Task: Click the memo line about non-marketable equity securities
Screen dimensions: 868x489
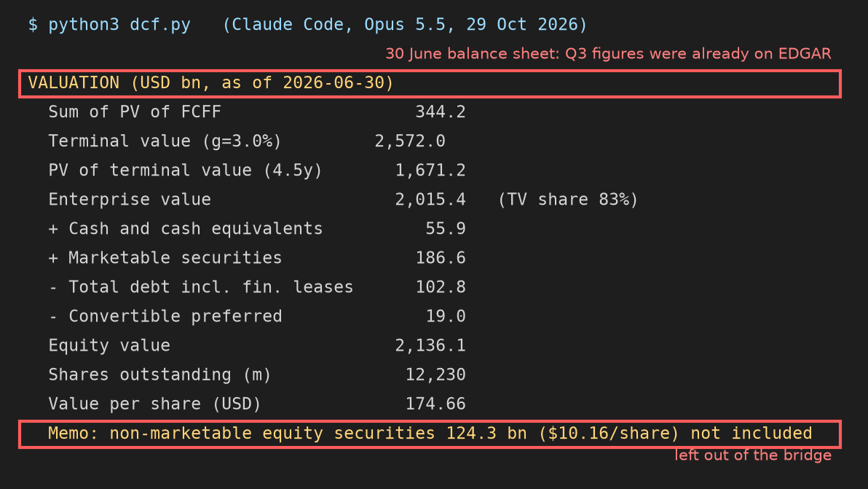Action: coord(430,434)
